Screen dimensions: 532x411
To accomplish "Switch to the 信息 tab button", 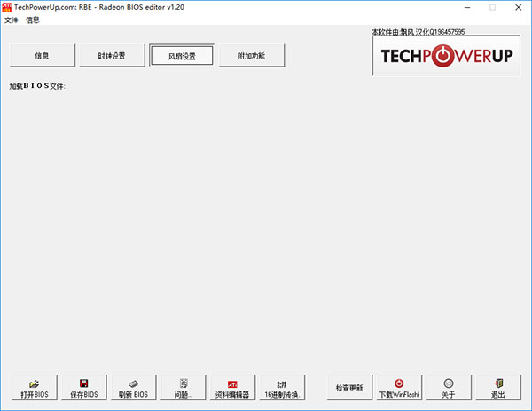I will click(x=42, y=55).
